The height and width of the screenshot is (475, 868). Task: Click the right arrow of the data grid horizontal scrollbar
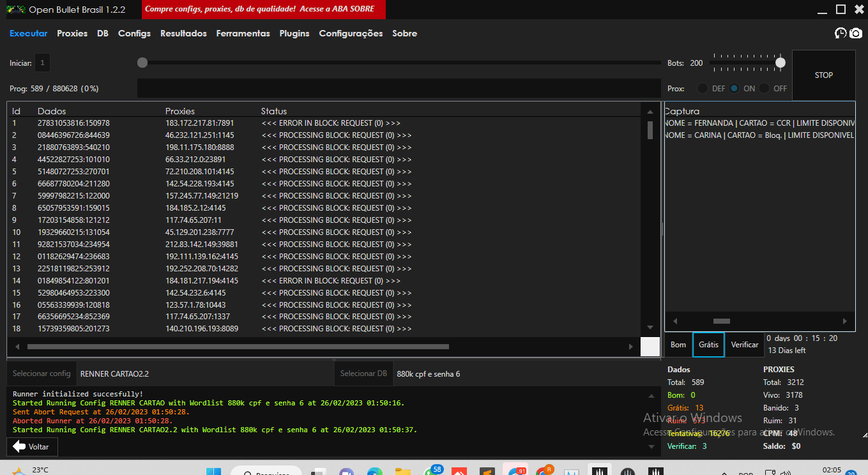631,347
